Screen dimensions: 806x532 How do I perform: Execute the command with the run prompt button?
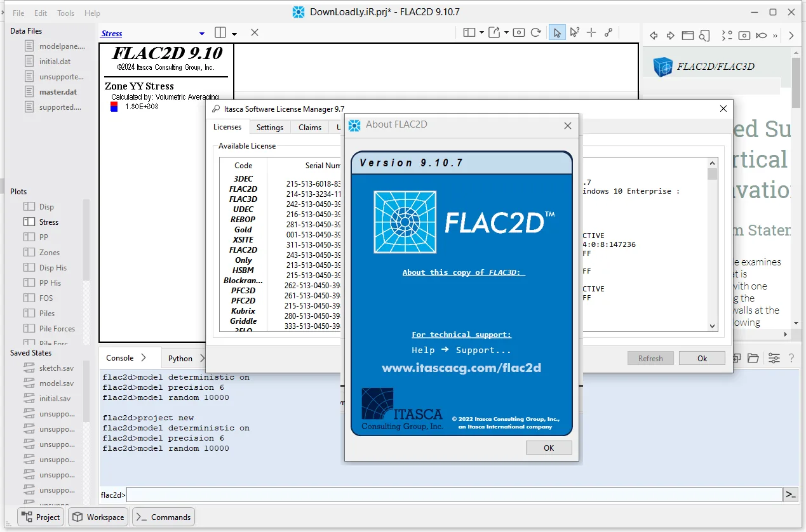click(x=791, y=495)
